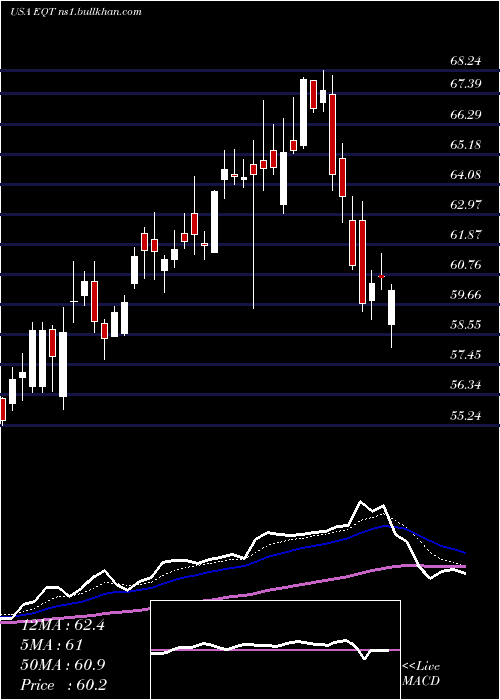500x700 pixels.
Task: Click the 67.39 price level label
Action: (x=466, y=83)
